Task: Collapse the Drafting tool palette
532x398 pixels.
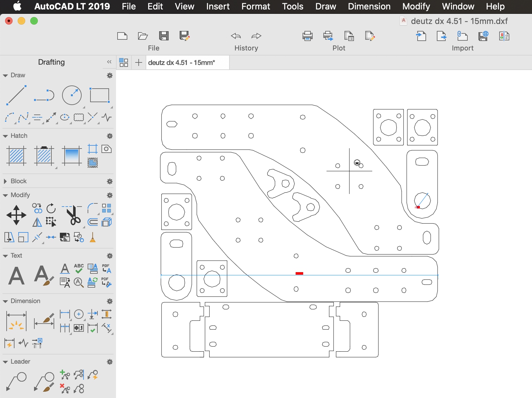Action: pos(109,62)
